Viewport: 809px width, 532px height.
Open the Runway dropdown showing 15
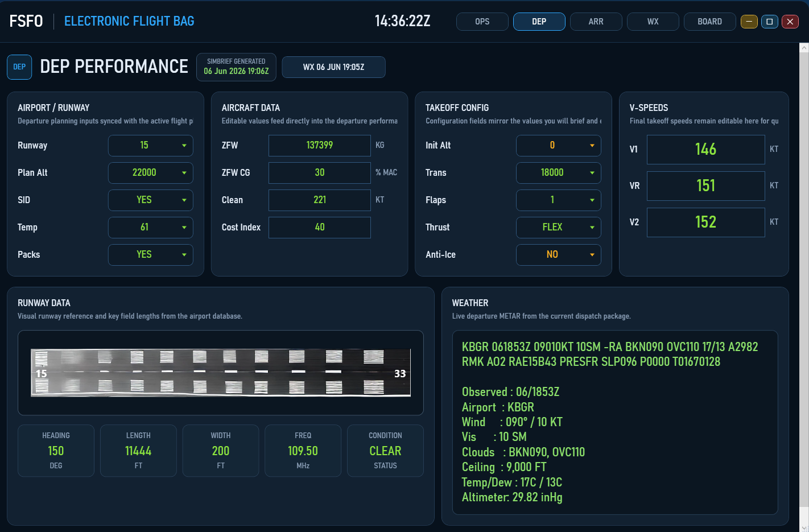151,146
